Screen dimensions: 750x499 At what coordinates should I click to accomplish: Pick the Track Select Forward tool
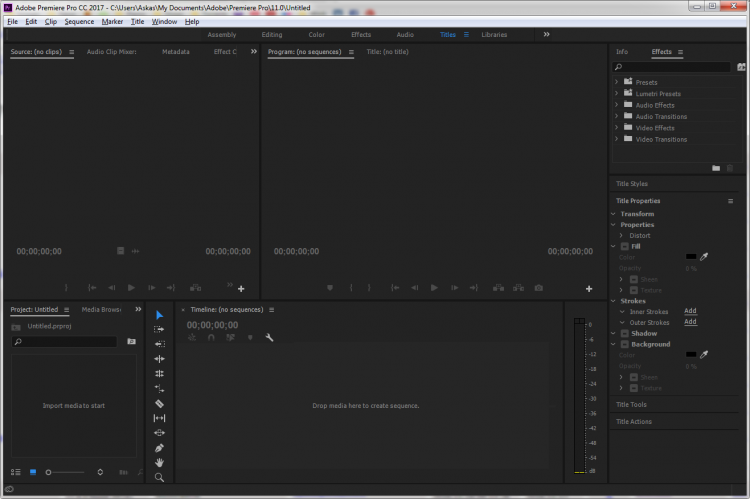pyautogui.click(x=160, y=329)
